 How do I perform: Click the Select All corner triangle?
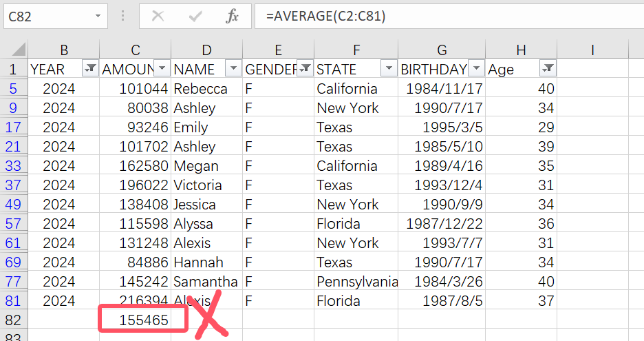(x=19, y=50)
